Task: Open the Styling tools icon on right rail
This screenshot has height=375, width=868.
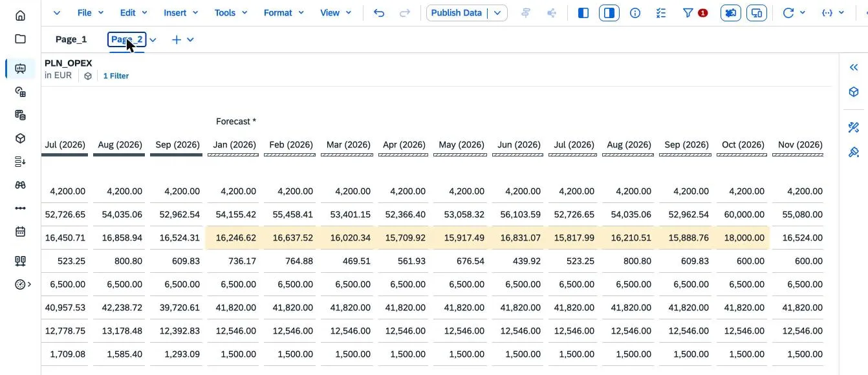Action: tap(854, 127)
